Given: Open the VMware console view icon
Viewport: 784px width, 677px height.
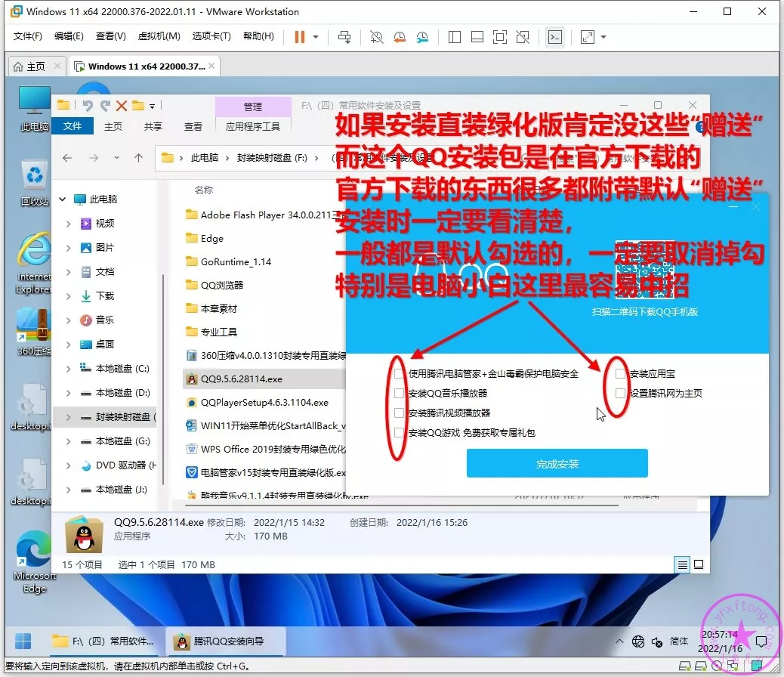Looking at the screenshot, I should click(555, 37).
